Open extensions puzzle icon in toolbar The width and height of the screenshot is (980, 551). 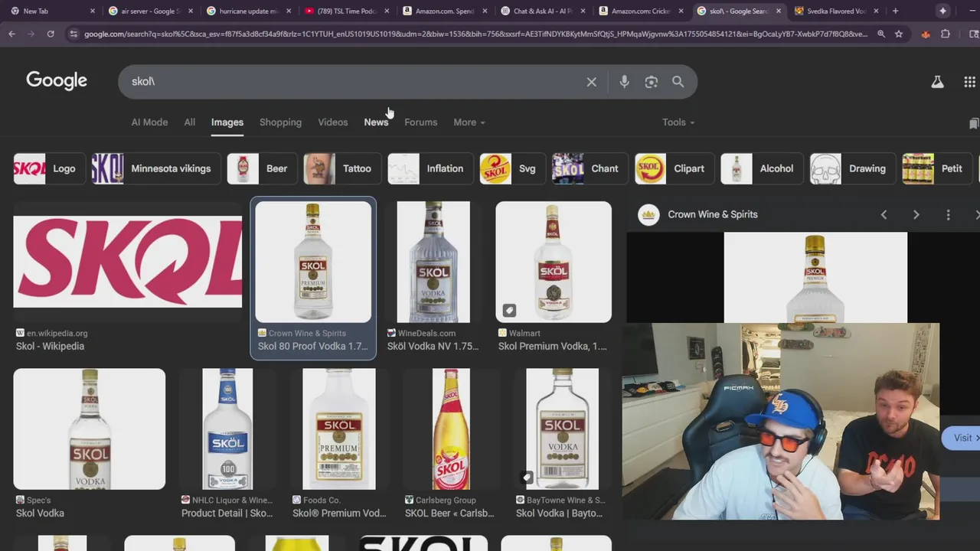pyautogui.click(x=946, y=34)
